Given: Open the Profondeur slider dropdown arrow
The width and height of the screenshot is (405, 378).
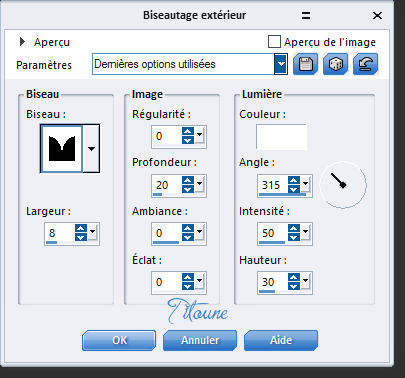Looking at the screenshot, I should point(200,184).
